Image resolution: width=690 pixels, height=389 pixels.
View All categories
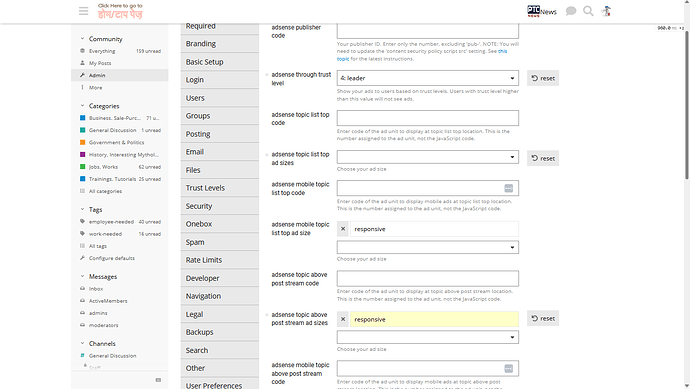120,191
